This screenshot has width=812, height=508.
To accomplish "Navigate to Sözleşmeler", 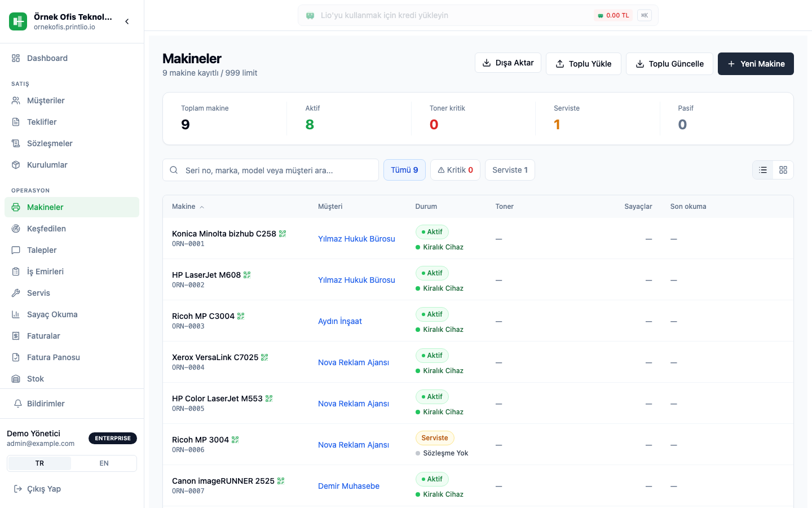I will 72,143.
